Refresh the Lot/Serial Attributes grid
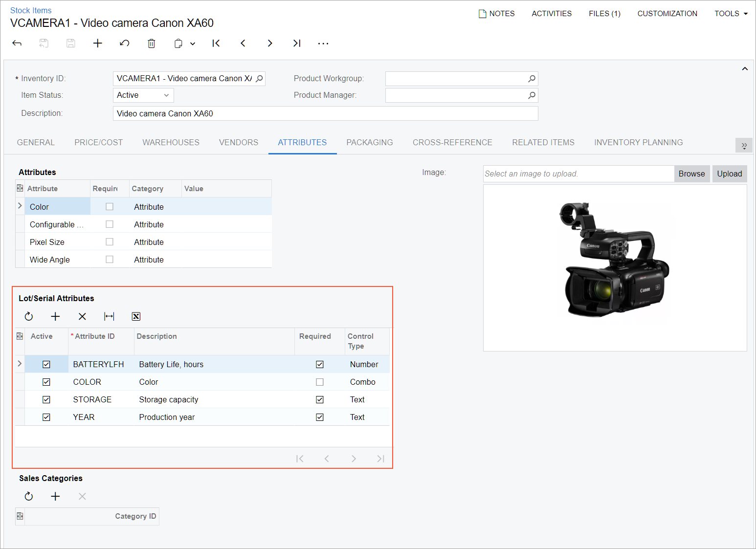 point(29,316)
